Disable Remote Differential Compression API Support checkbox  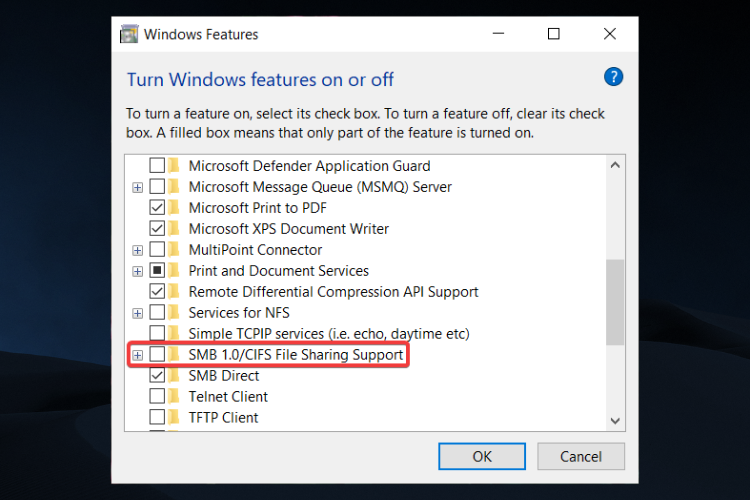pos(157,292)
